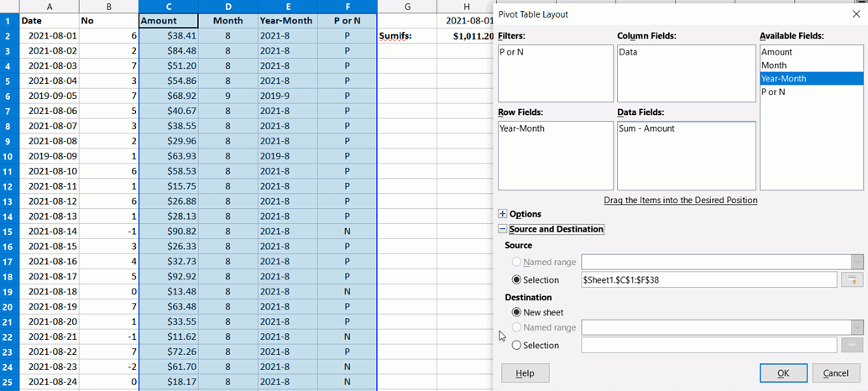Click the Month header cell
Viewport: 868px width, 391px height.
(228, 21)
